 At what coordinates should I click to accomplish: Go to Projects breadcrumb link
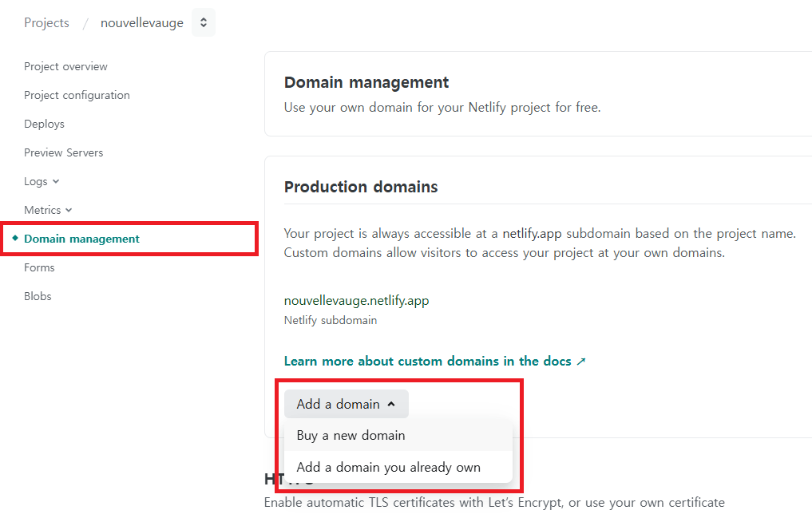(46, 23)
